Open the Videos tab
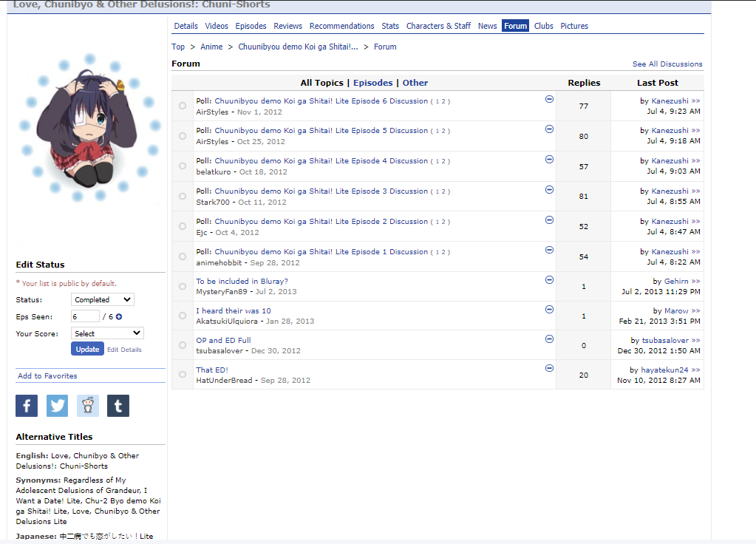The width and height of the screenshot is (756, 544). click(x=217, y=26)
